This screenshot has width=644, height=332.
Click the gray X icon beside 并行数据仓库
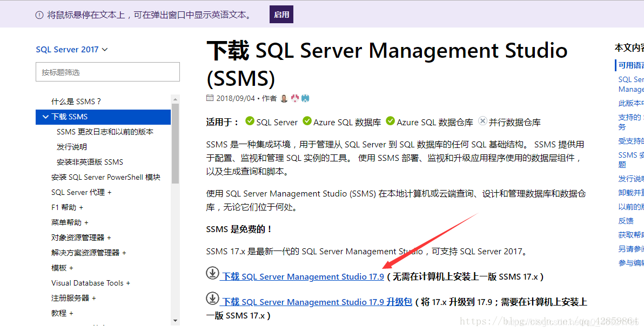[x=483, y=121]
